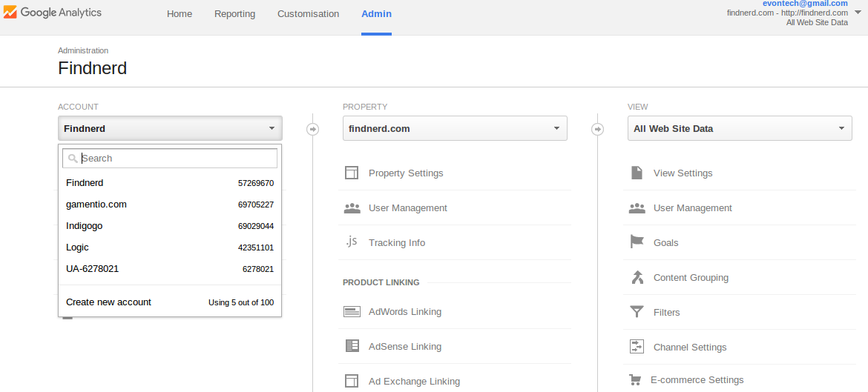Open Tracking Info
Image resolution: width=868 pixels, height=392 pixels.
coord(397,243)
